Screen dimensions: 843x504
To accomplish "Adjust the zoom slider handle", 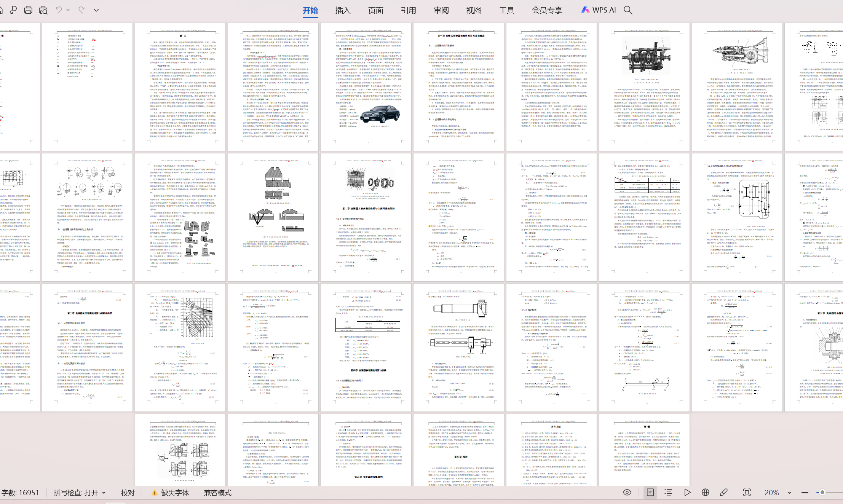I will pyautogui.click(x=822, y=493).
